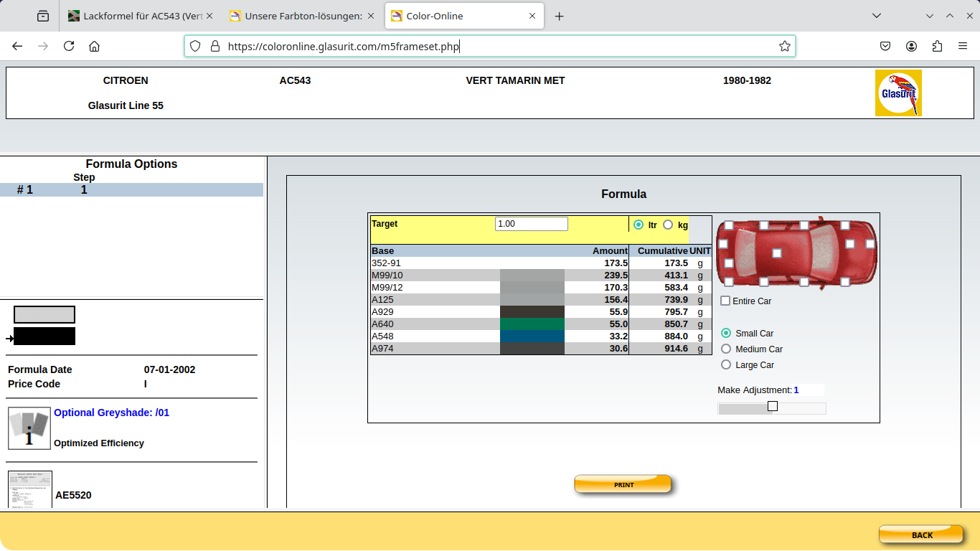Click the cumulative value 914.6
Image resolution: width=980 pixels, height=551 pixels.
coord(676,349)
